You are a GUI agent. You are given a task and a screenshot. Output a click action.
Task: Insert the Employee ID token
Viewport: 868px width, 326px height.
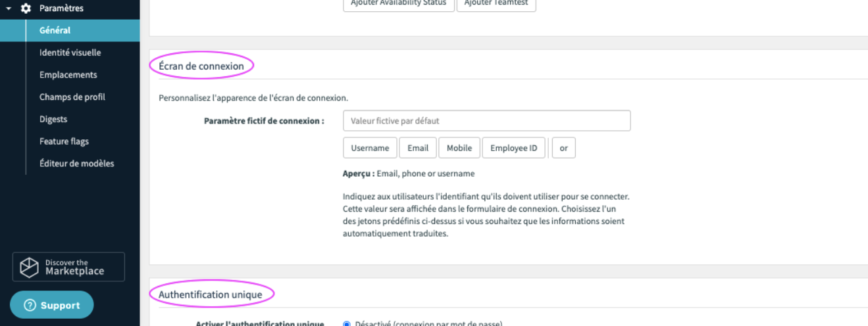tap(514, 148)
